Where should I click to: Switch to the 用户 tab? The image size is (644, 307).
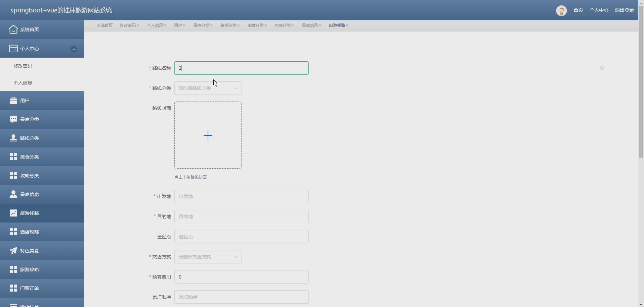[178, 25]
